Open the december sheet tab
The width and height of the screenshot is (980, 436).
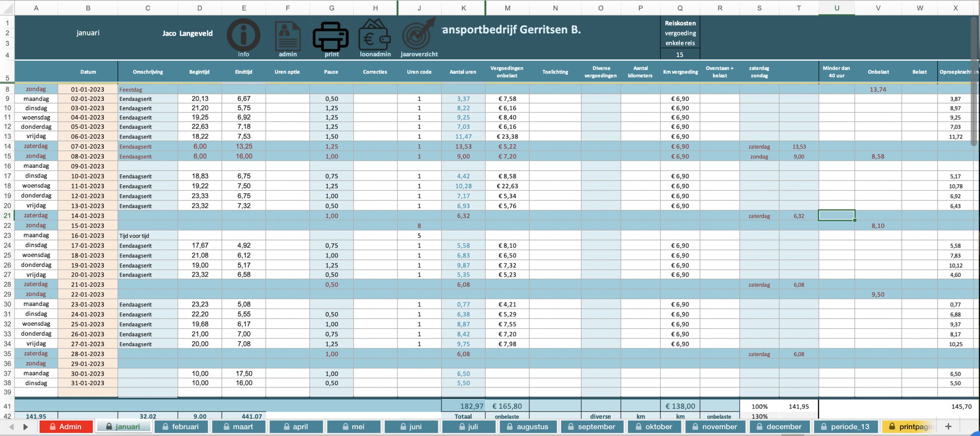[x=779, y=426]
